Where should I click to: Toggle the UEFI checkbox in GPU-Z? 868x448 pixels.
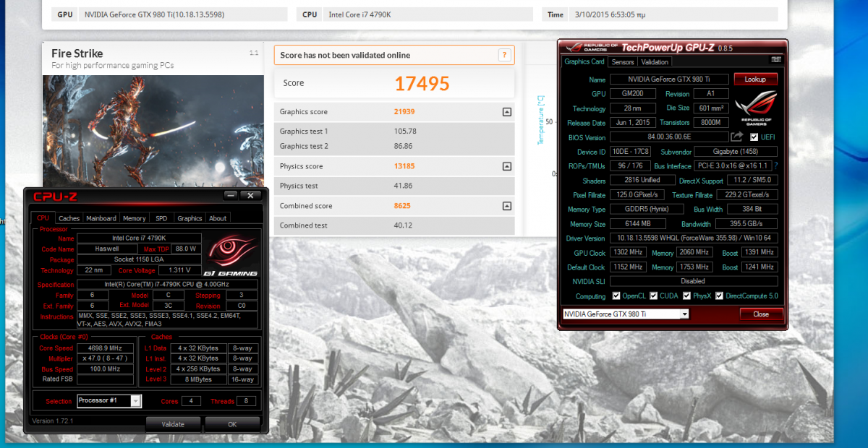click(x=754, y=137)
